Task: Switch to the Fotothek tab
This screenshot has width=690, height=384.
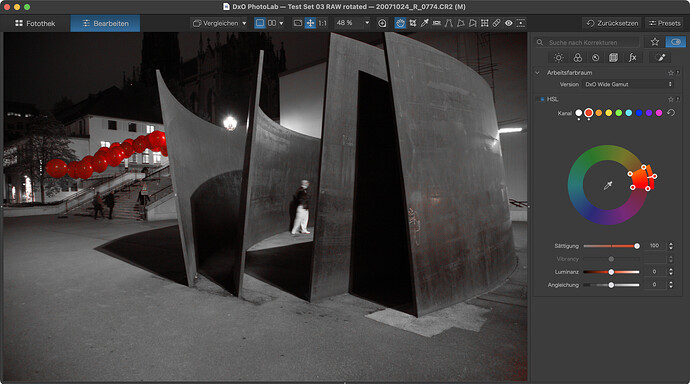Action: 35,23
